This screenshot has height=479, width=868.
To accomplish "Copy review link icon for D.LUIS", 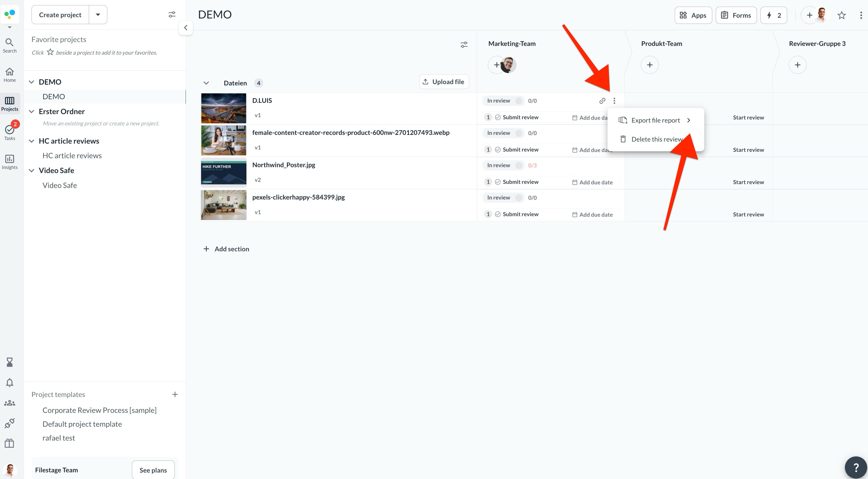I will (602, 101).
